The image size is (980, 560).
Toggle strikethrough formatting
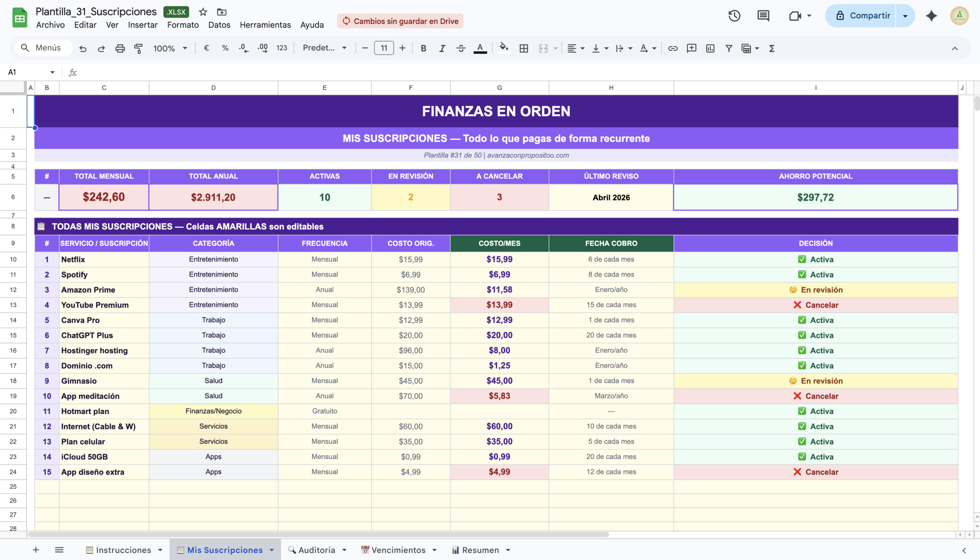461,48
